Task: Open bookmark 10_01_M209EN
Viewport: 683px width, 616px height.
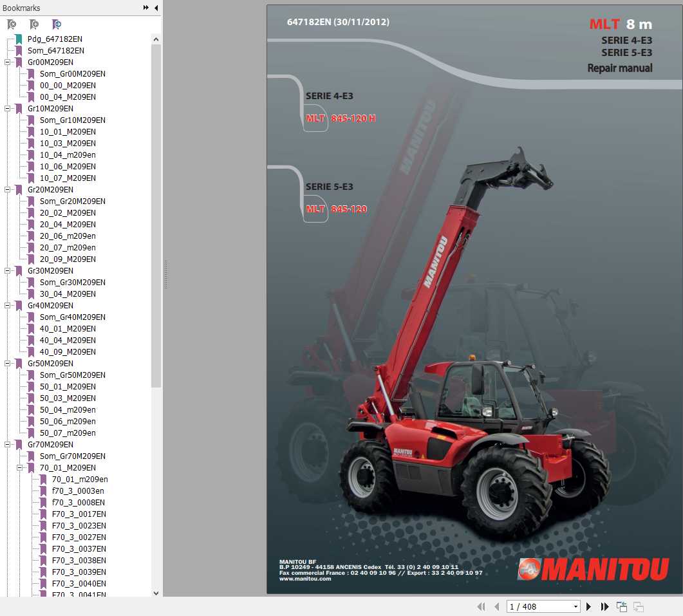Action: click(x=68, y=131)
